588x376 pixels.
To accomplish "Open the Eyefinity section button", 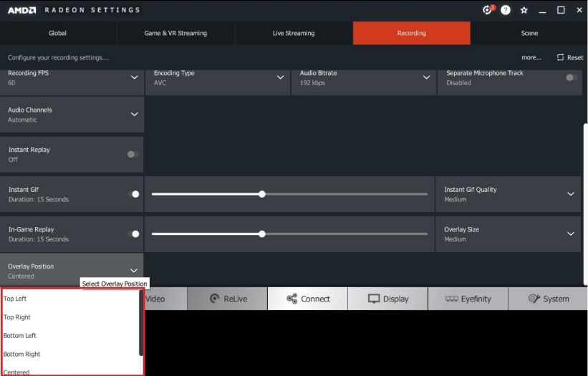I will click(x=468, y=299).
